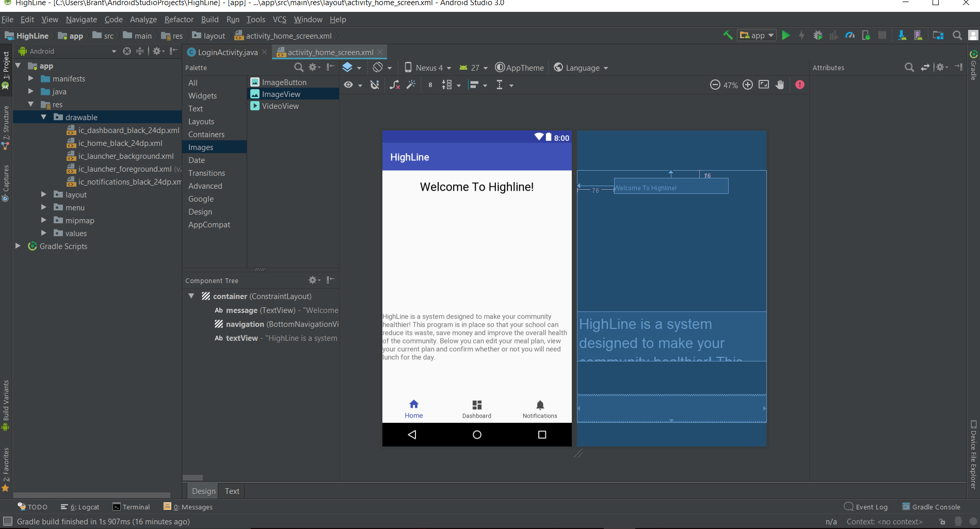Open the Android Profiler gauge icon
The height and width of the screenshot is (529, 980).
tap(850, 36)
